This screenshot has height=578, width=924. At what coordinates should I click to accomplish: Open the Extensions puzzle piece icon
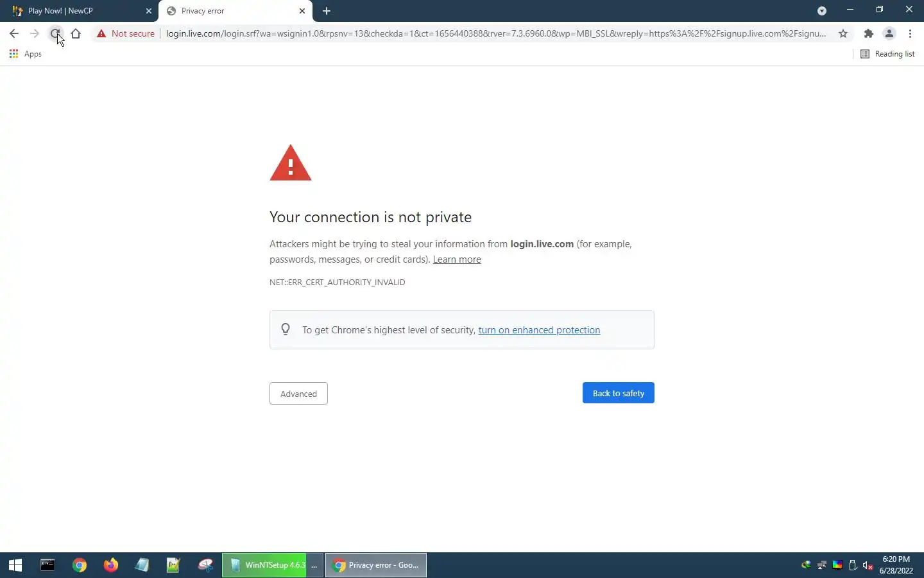pyautogui.click(x=869, y=33)
